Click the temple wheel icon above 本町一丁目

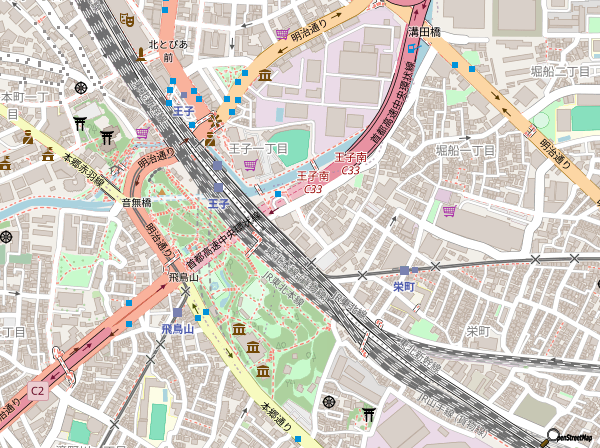80,86
